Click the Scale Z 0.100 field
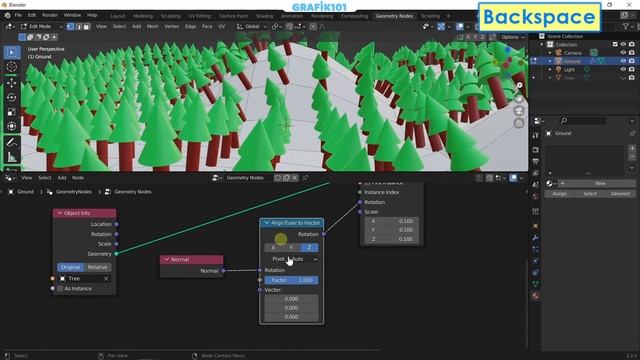This screenshot has width=640, height=360. pyautogui.click(x=391, y=239)
